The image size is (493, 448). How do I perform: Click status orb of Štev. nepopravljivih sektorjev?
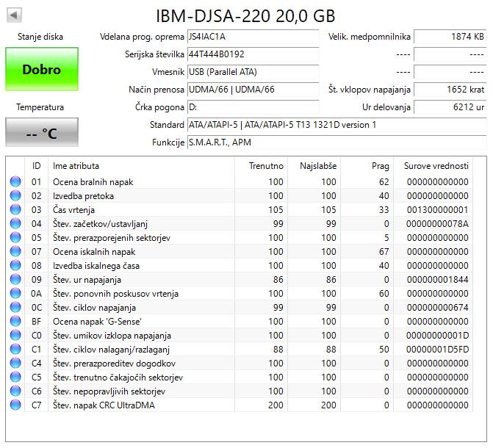(x=15, y=391)
